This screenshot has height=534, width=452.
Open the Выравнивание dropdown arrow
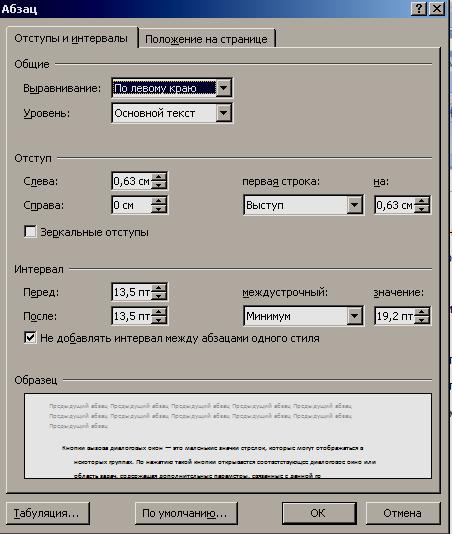point(224,88)
